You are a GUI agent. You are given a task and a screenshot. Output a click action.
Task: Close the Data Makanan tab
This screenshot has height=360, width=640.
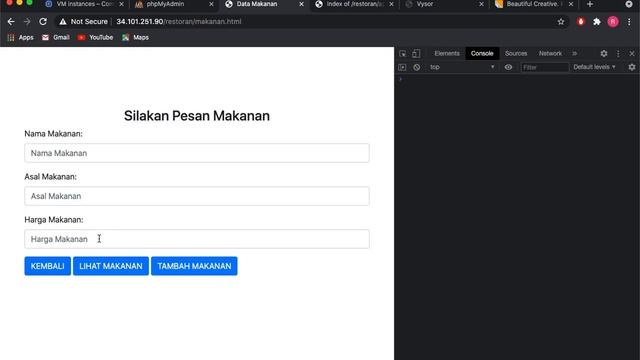click(301, 4)
